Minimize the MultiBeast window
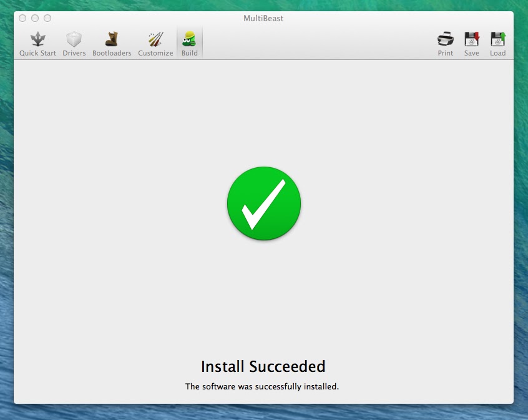 [x=35, y=18]
